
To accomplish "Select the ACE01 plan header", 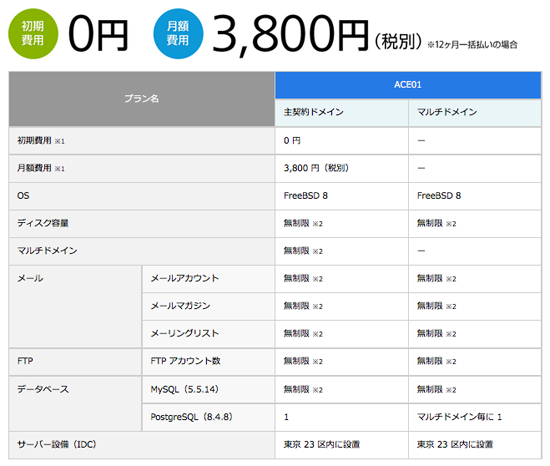I will click(x=408, y=85).
